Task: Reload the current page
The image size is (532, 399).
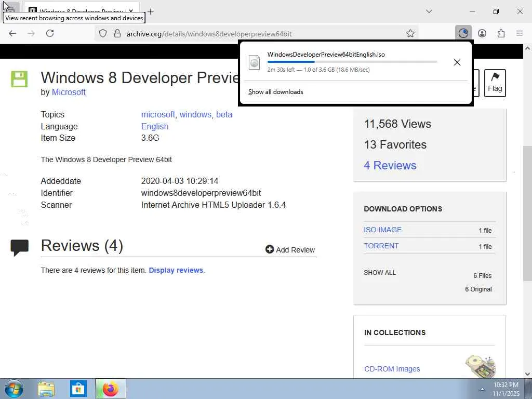Action: [50, 33]
